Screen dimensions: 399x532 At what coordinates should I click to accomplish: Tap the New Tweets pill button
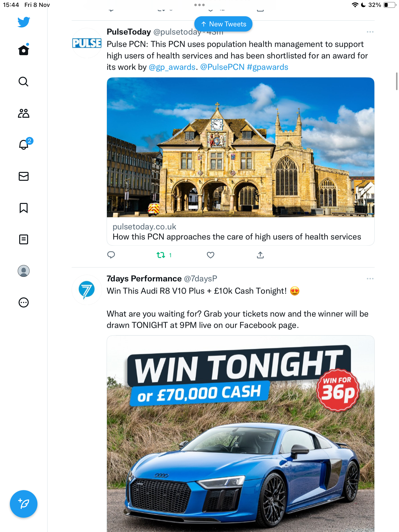coord(223,24)
